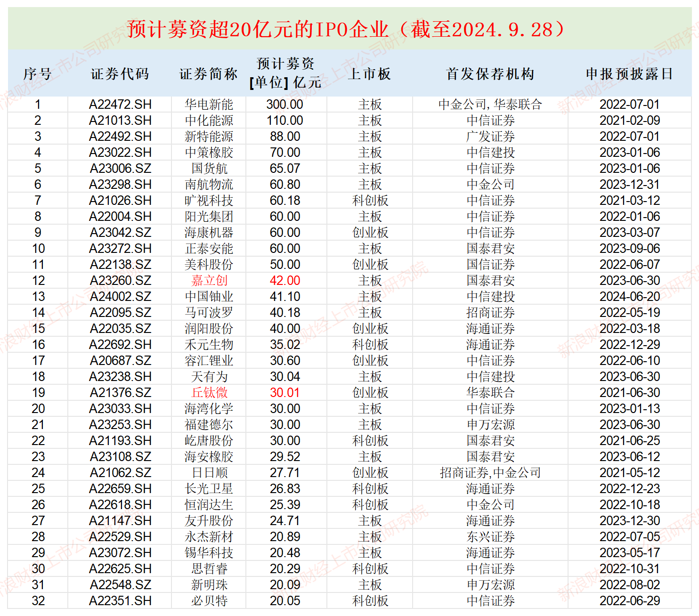Viewport: 699px width, 616px height.
Task: Select the 首发保荐机构 column header
Action: coord(490,74)
